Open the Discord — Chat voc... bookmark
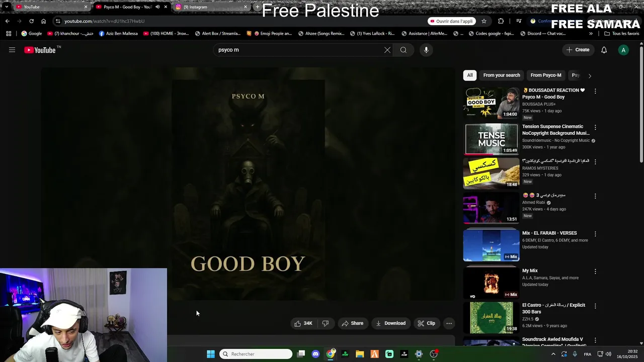 [x=543, y=34]
